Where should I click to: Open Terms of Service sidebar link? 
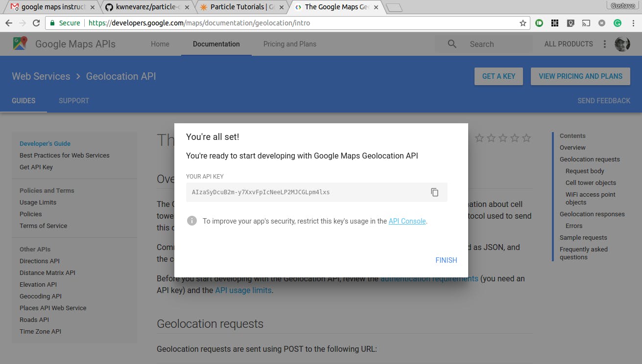44,226
